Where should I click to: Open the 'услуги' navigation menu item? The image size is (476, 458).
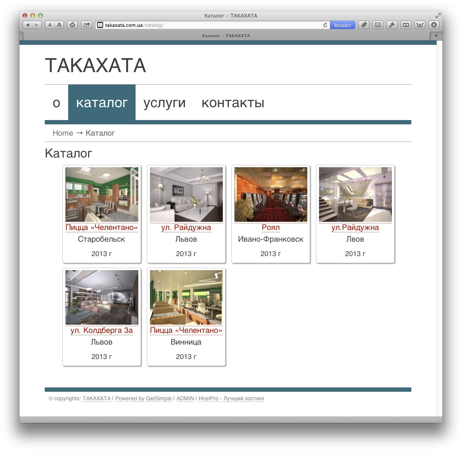pos(164,103)
